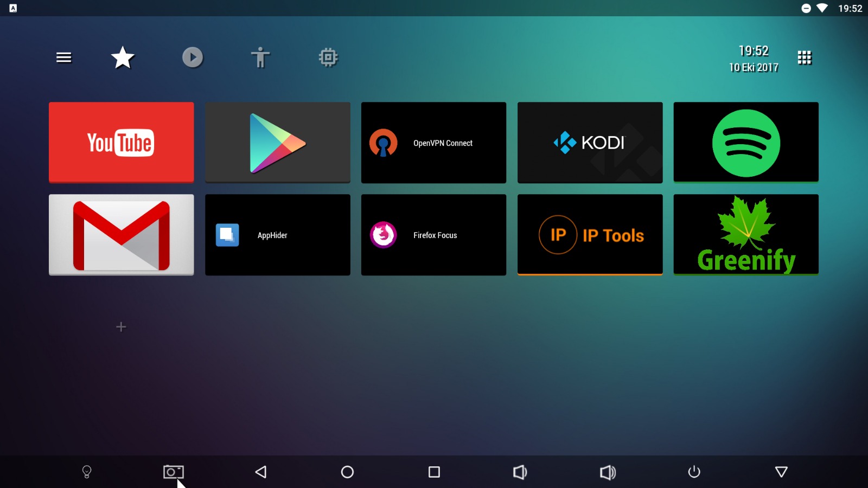
Task: Launch AppHider app
Action: click(278, 235)
